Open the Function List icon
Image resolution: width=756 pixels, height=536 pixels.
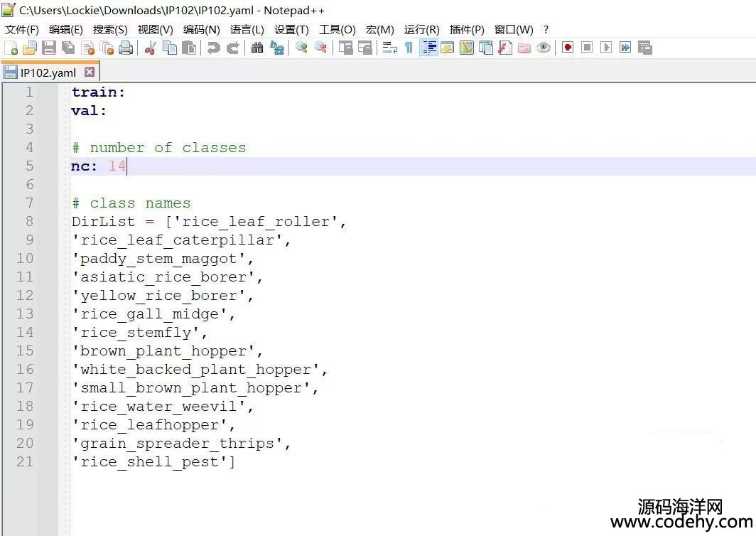point(504,48)
